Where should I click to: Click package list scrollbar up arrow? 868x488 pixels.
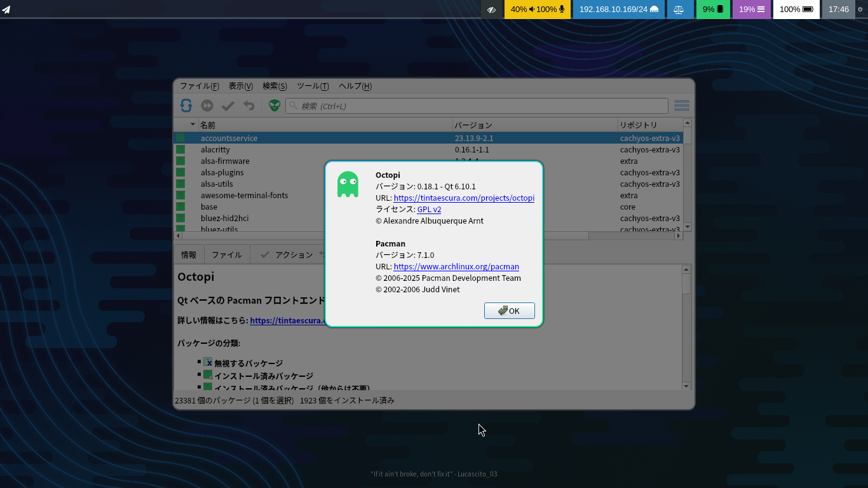tap(687, 123)
